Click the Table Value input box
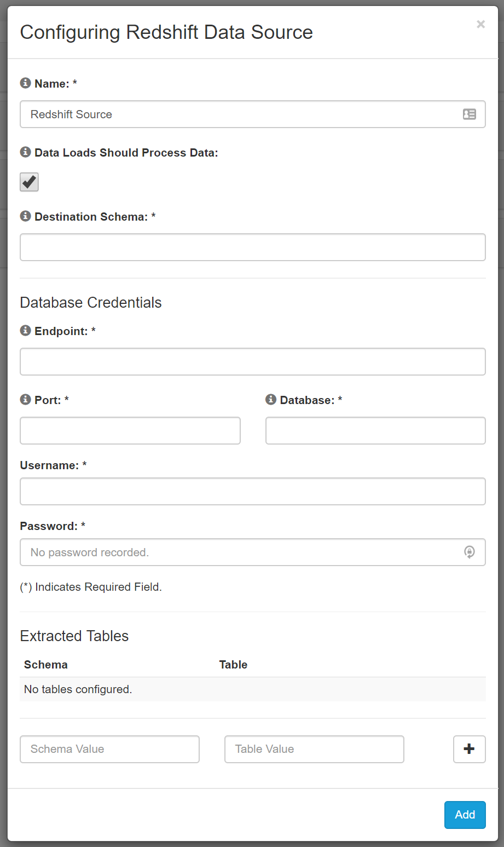The width and height of the screenshot is (504, 847). tap(314, 749)
